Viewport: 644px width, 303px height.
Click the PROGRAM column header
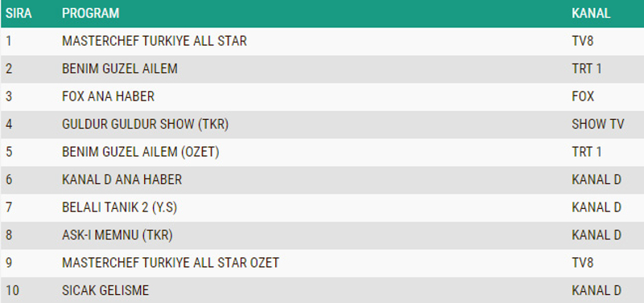click(90, 13)
